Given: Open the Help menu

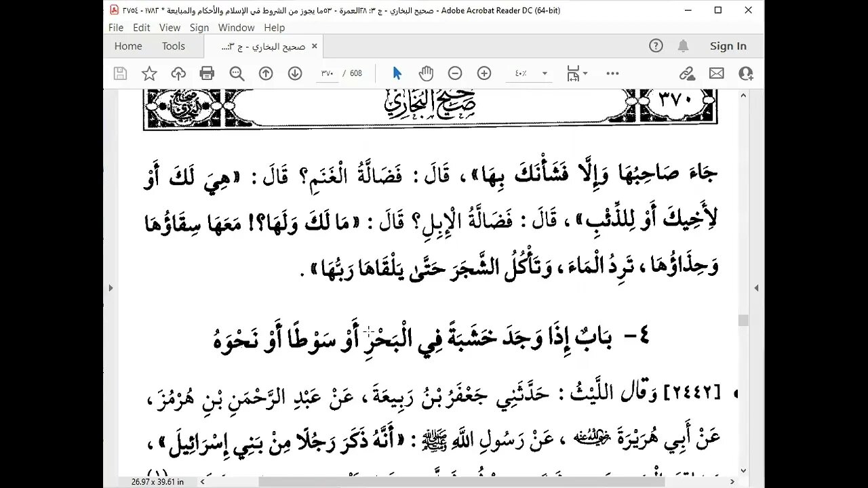Looking at the screenshot, I should [x=275, y=28].
